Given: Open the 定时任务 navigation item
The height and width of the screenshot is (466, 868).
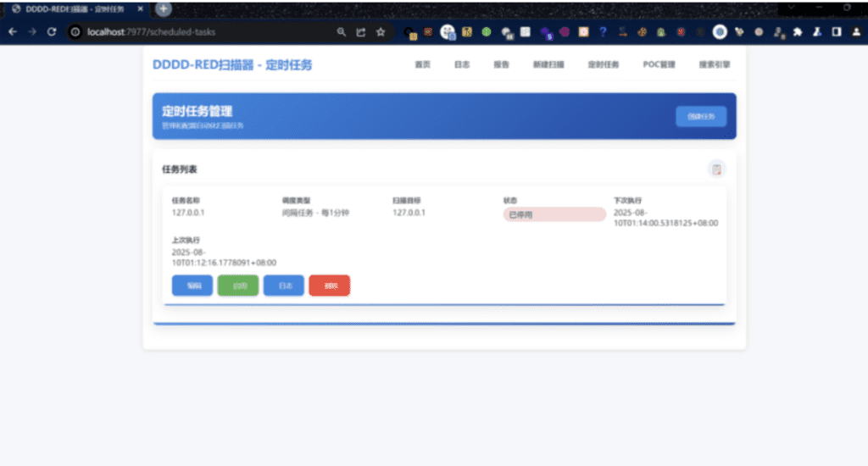Looking at the screenshot, I should (x=604, y=64).
